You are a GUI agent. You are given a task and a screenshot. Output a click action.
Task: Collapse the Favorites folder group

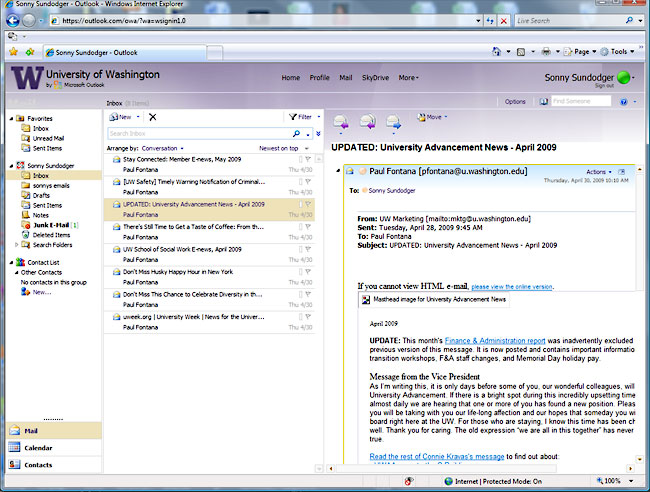[11, 119]
